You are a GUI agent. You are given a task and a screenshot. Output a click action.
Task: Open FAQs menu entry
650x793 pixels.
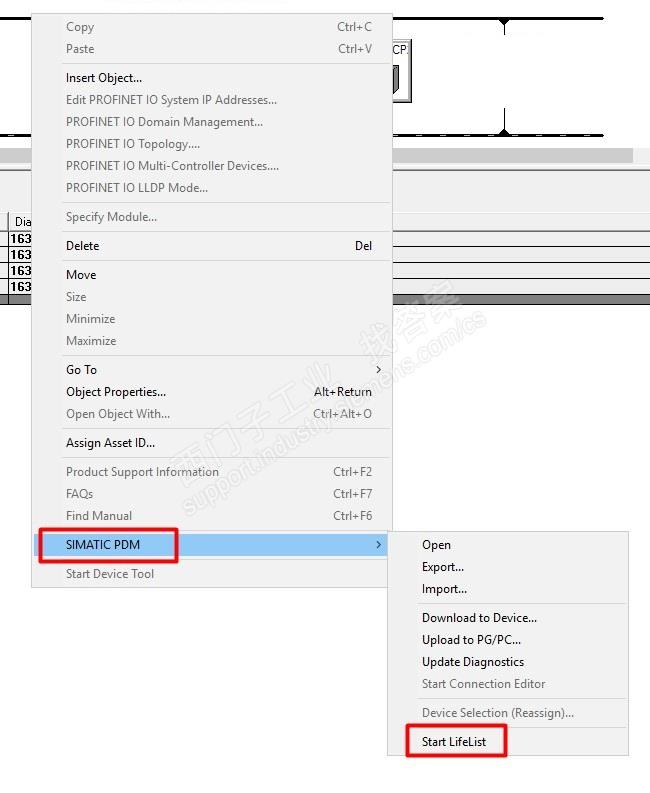(x=211, y=494)
